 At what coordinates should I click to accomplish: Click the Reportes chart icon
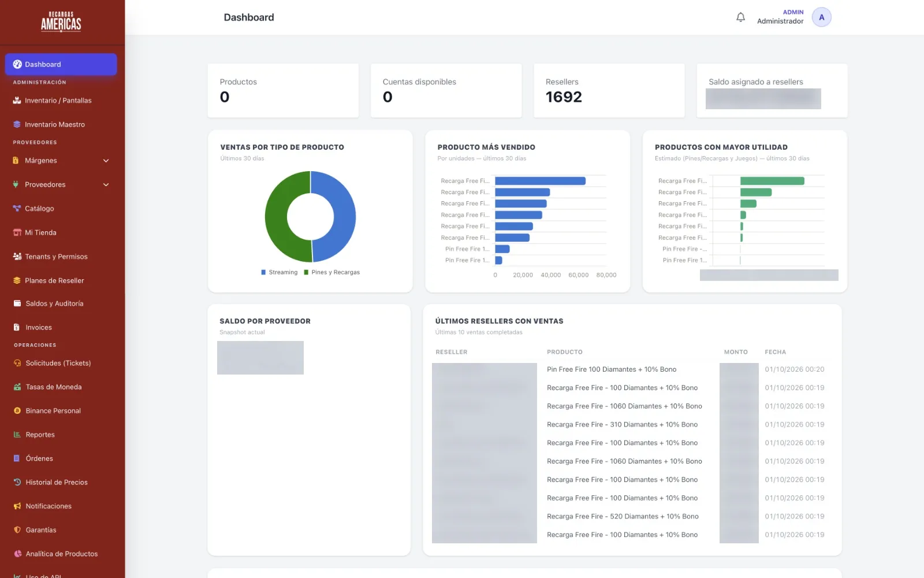tap(17, 435)
